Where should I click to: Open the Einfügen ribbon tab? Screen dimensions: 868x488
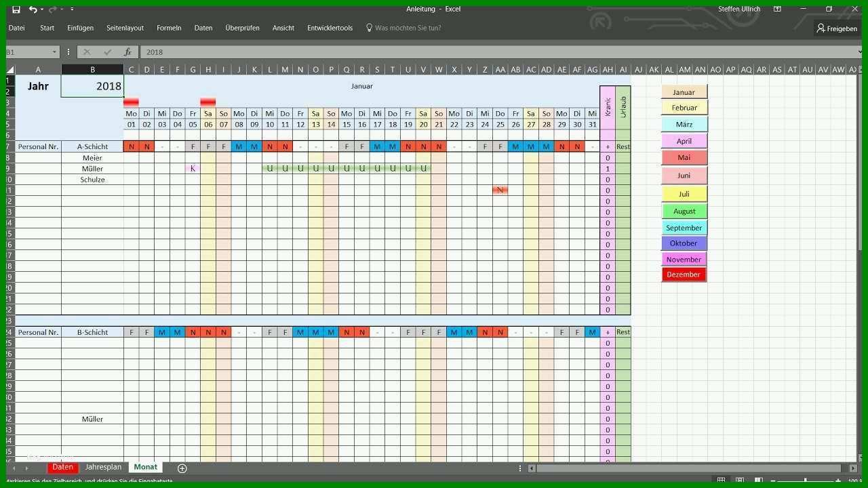tap(81, 28)
